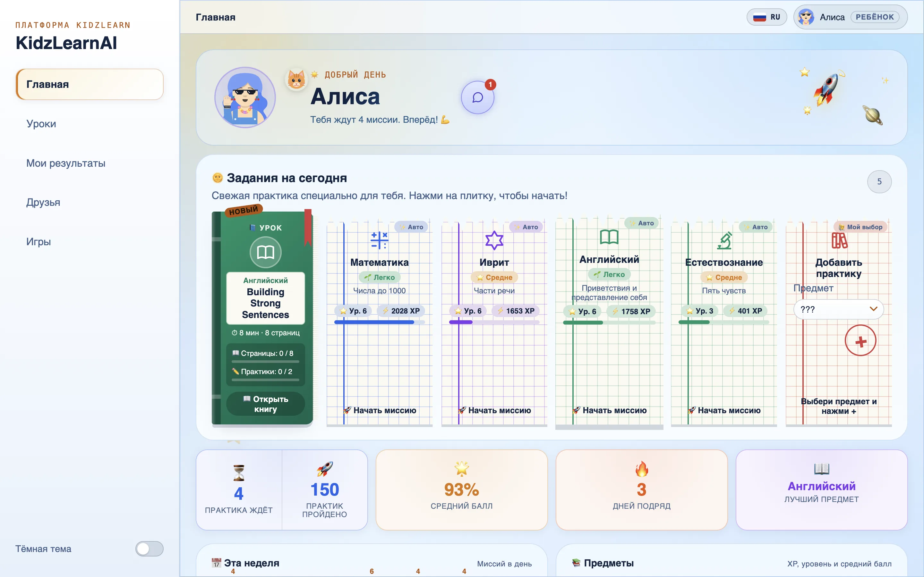This screenshot has height=577, width=924.
Task: Click the star icon on Иврит tile
Action: click(494, 240)
